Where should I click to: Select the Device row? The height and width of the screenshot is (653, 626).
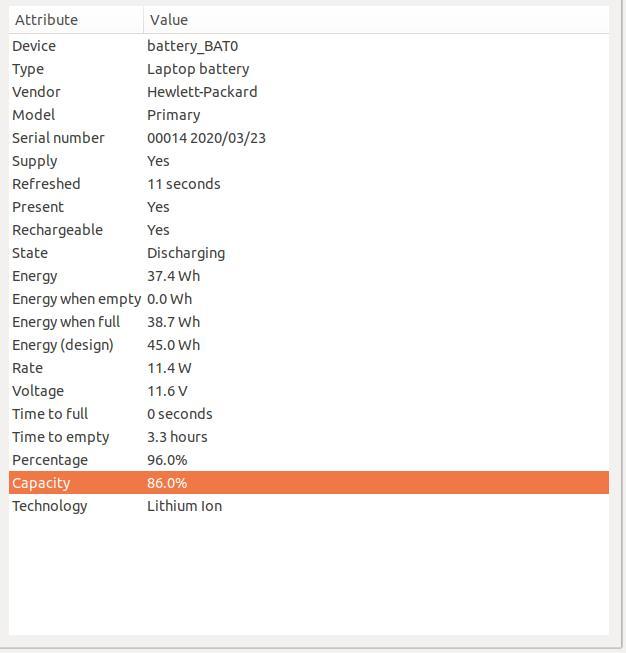pyautogui.click(x=309, y=46)
